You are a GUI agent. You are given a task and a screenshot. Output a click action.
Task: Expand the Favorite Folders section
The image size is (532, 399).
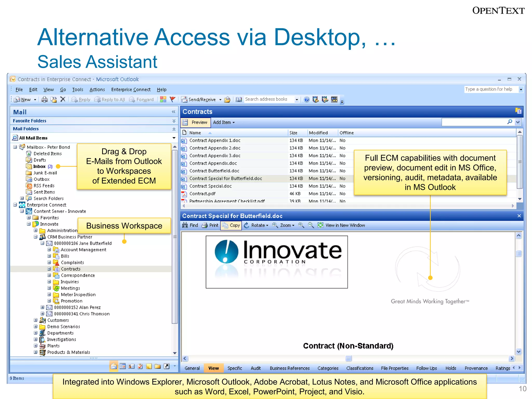[174, 121]
